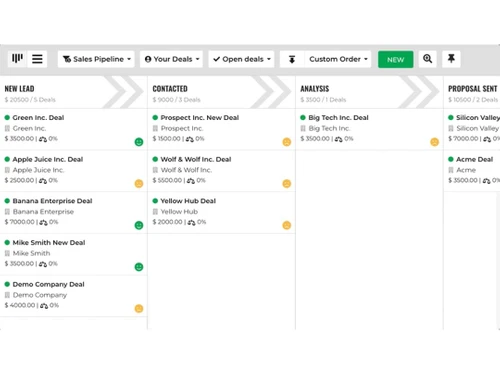The image size is (500, 375).
Task: Select the NEW LEAD stage header
Action: point(19,89)
